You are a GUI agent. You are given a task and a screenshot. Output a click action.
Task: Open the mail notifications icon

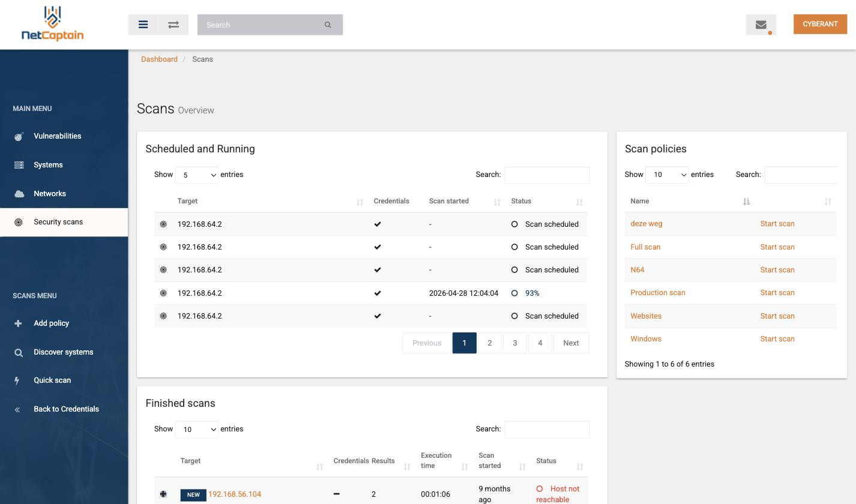coord(761,25)
